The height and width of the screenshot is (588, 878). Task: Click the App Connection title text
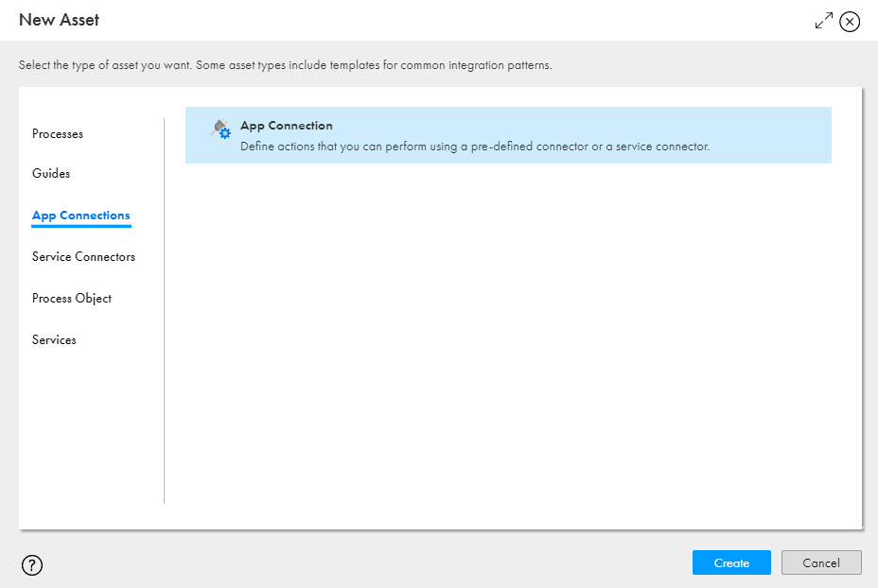click(x=287, y=126)
